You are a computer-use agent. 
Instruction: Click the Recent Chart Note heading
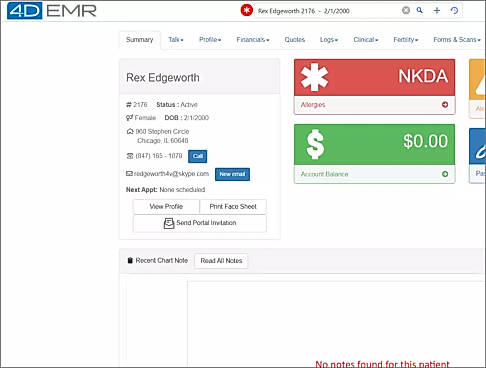click(162, 260)
